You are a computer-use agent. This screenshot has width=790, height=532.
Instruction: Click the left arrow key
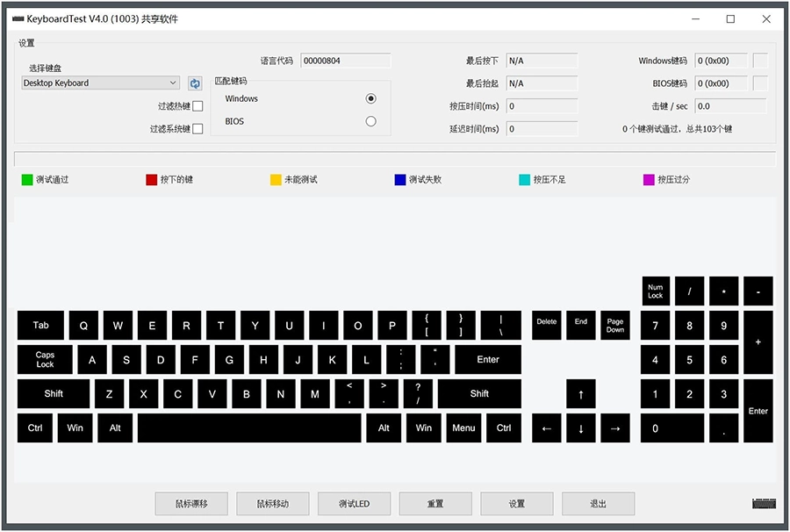(x=546, y=428)
